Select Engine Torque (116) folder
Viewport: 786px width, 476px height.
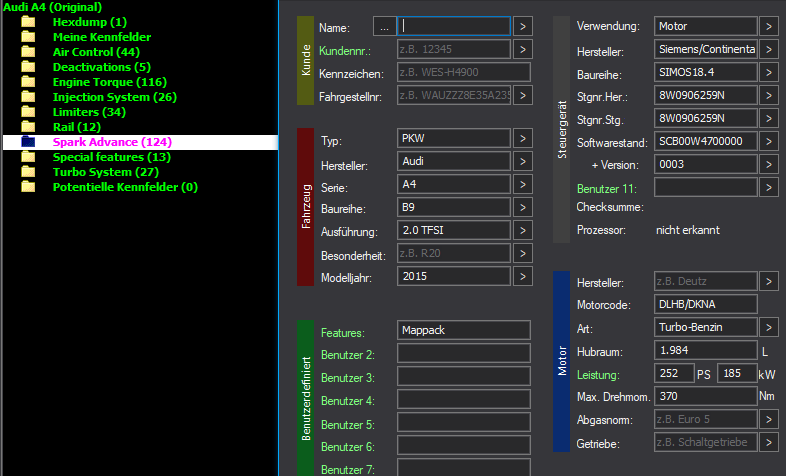(x=110, y=82)
